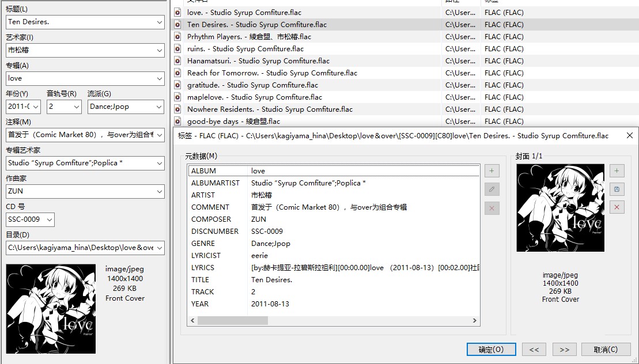Click file icon of Reach for Tomorrow. row

tap(177, 73)
